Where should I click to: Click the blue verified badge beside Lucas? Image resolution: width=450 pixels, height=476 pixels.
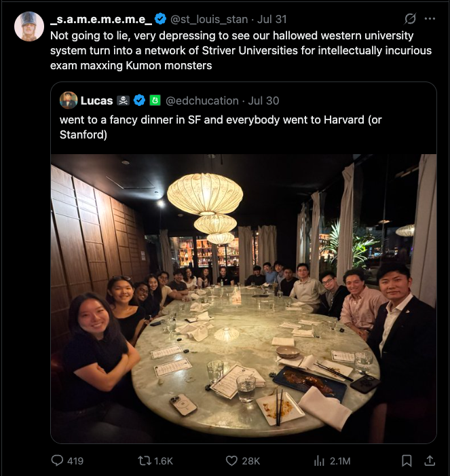pos(139,100)
